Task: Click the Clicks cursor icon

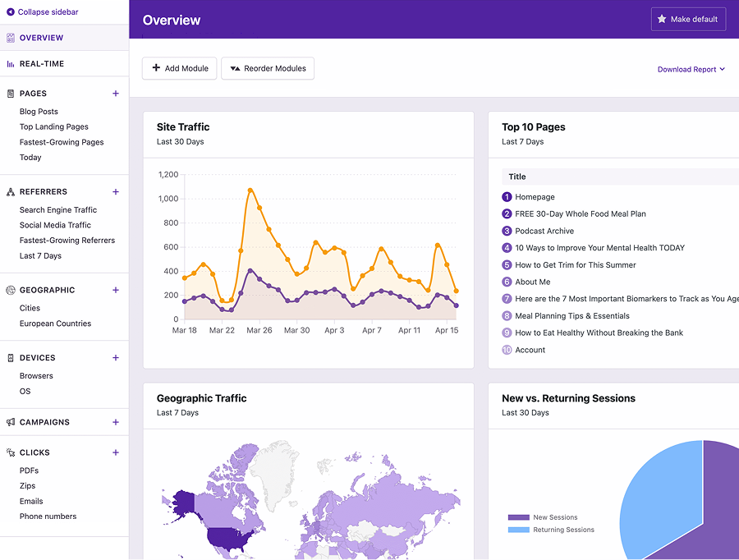Action: [x=11, y=452]
